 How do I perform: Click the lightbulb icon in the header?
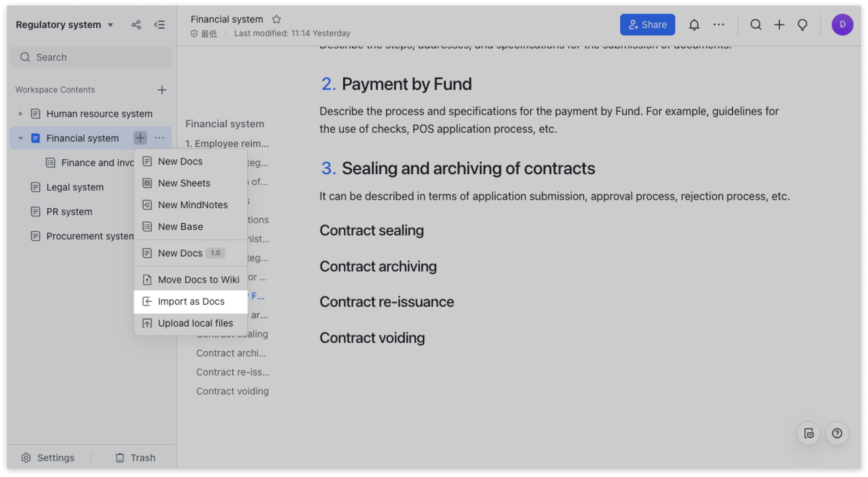(x=802, y=25)
